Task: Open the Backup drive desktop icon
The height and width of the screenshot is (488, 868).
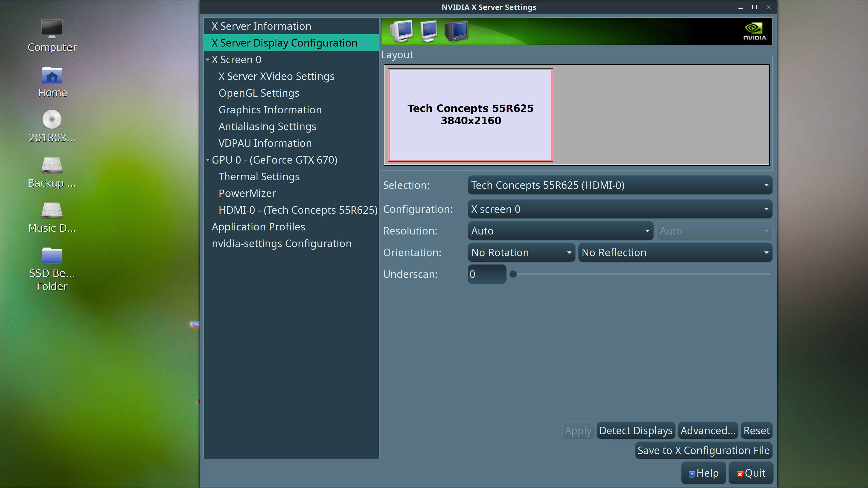Action: tap(52, 172)
